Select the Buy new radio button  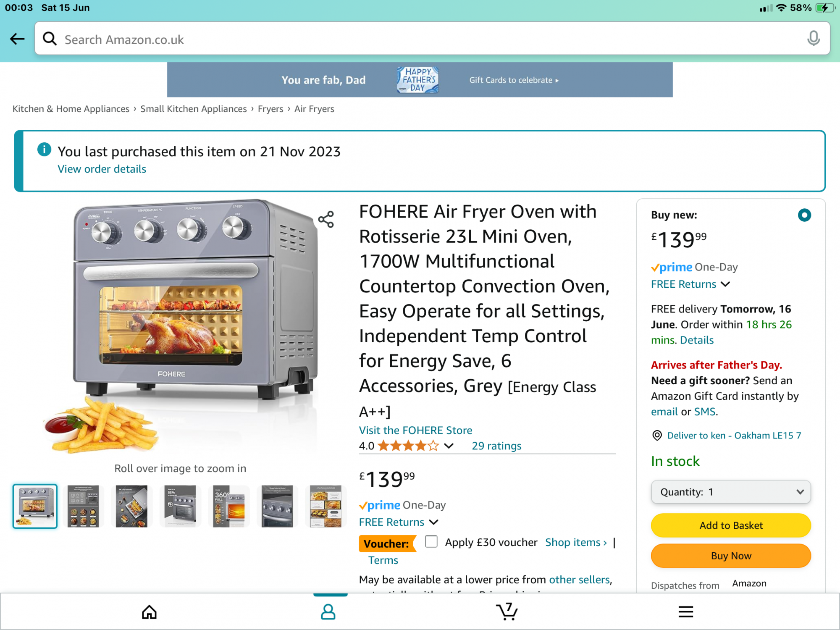[804, 215]
